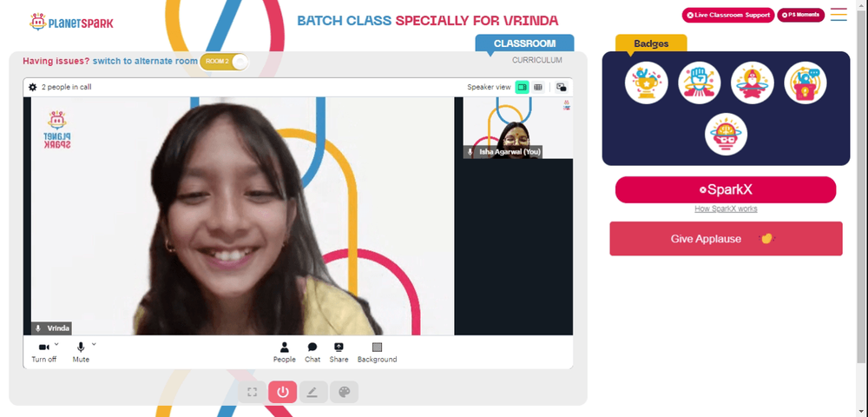Open the People panel

coord(284,352)
